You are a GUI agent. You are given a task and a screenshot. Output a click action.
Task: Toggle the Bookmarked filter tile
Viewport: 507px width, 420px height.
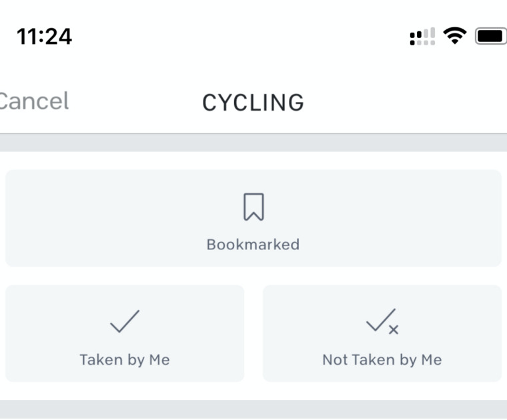(253, 218)
